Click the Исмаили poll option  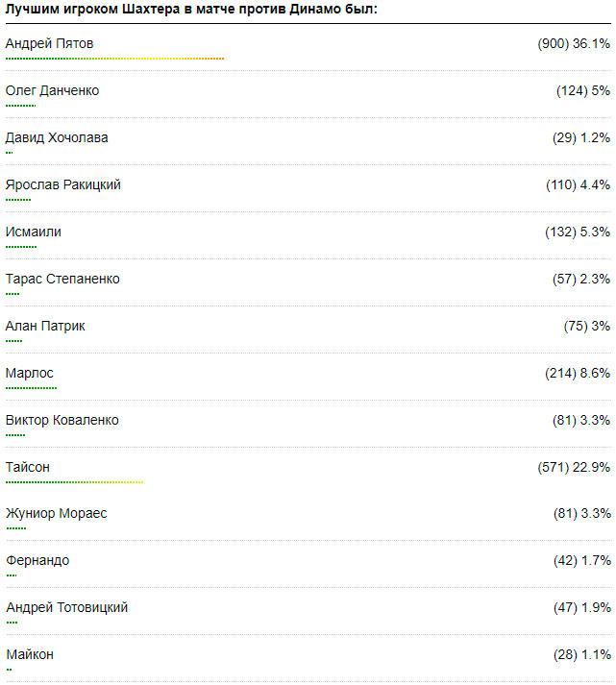[34, 232]
